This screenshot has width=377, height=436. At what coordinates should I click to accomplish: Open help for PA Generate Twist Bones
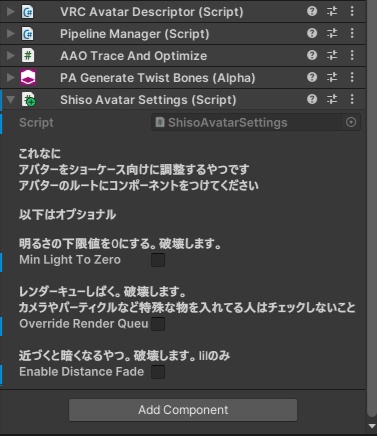coord(312,77)
